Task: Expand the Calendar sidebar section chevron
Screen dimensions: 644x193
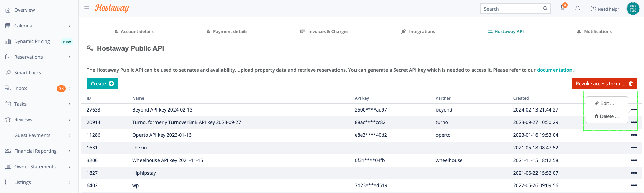Action: pos(69,26)
